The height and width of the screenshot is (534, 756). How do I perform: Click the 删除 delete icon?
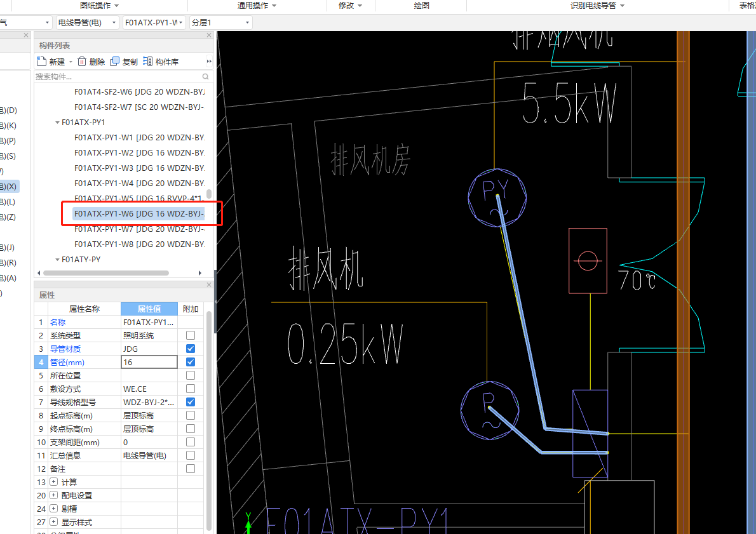[x=82, y=61]
